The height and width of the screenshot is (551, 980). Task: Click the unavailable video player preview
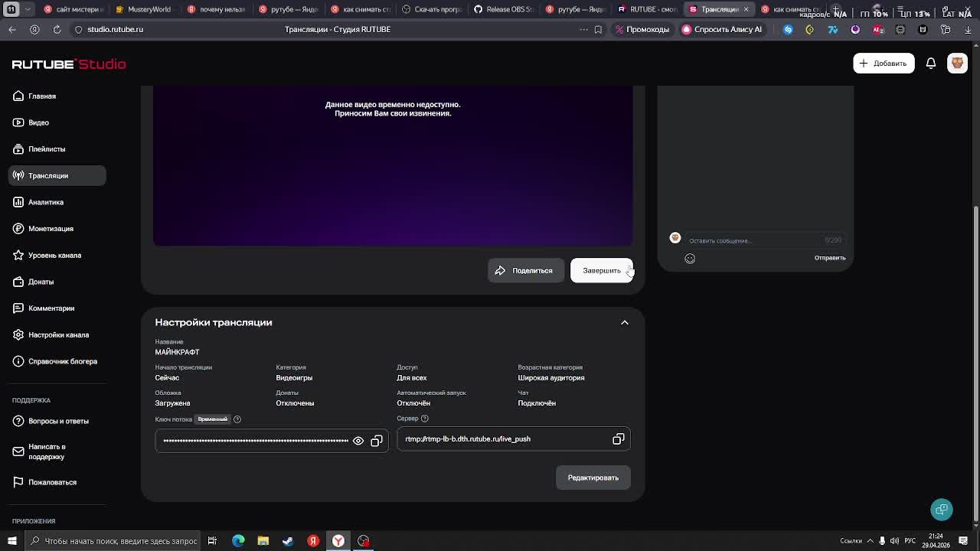(x=393, y=165)
